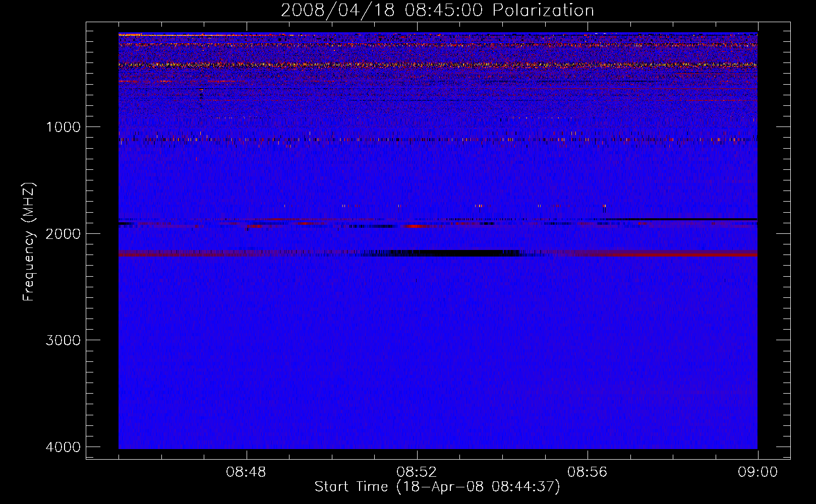Click the 3000 frequency tick label
Screen dimensions: 816x504
click(63, 340)
